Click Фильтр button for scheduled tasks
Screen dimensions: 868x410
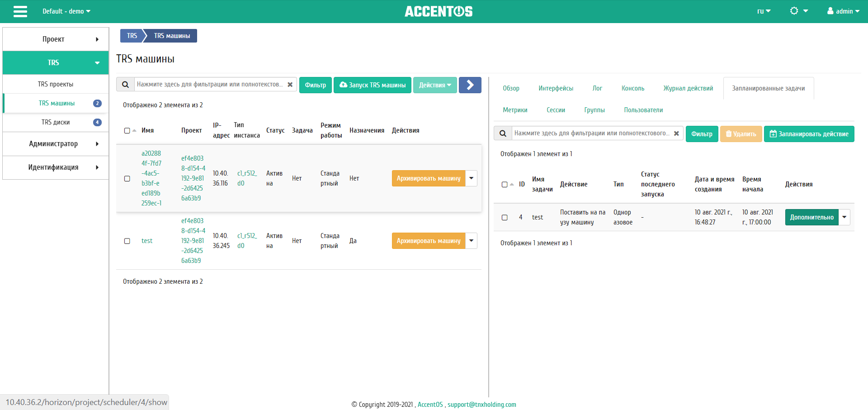(x=702, y=133)
